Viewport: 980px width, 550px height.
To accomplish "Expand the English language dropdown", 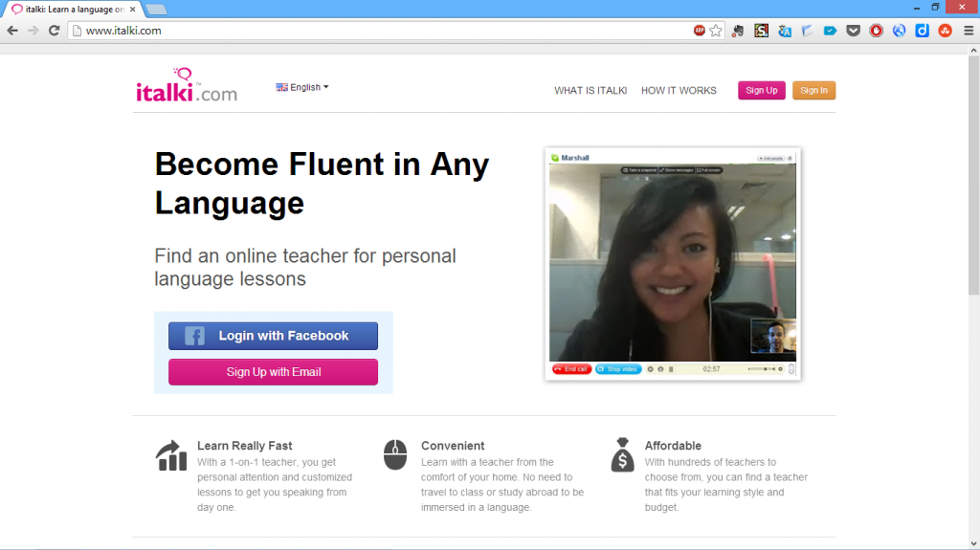I will (302, 87).
